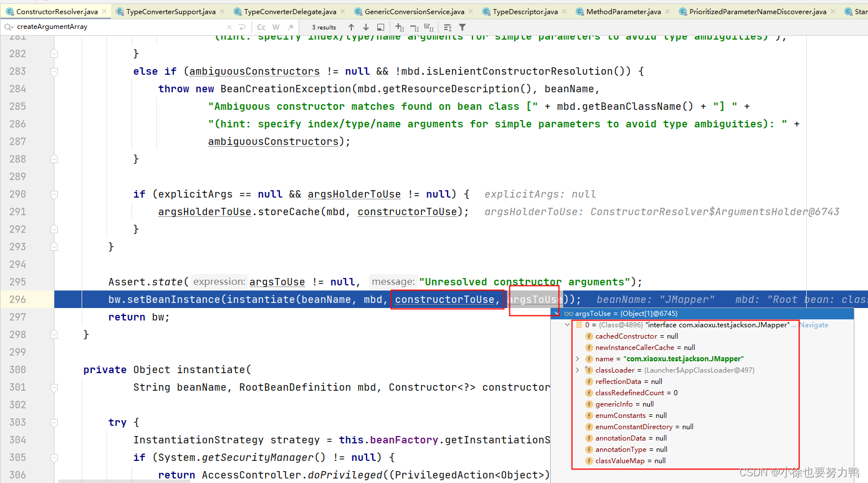This screenshot has width=868, height=483.
Task: Click the new line icon in search bar
Action: point(242,27)
